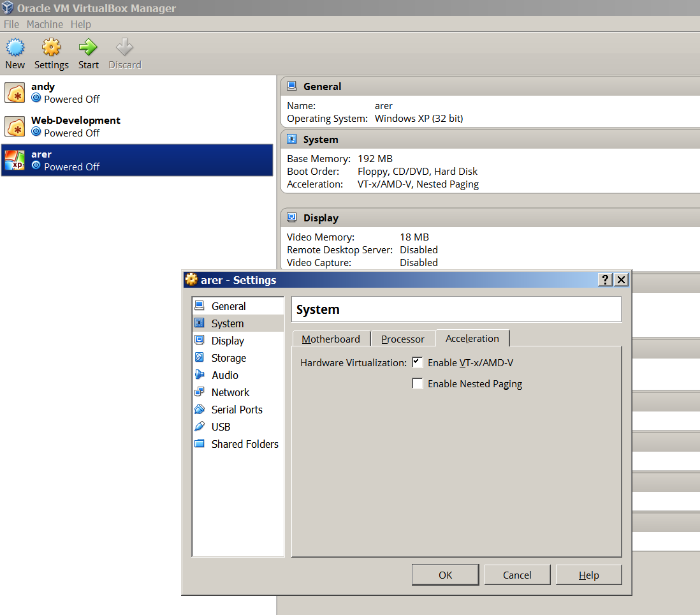
Task: Select the andy virtual machine icon
Action: (15, 93)
